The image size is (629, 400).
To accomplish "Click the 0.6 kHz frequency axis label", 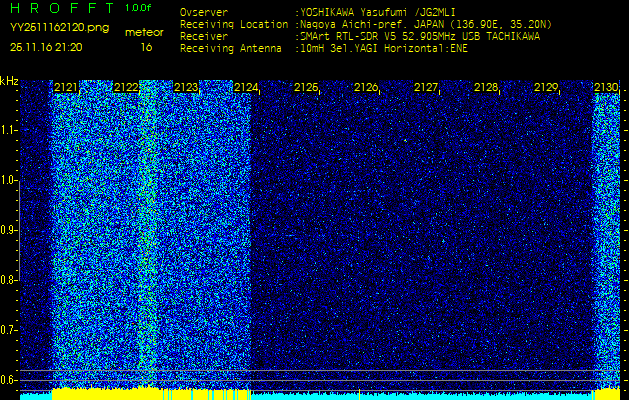I will [7, 380].
